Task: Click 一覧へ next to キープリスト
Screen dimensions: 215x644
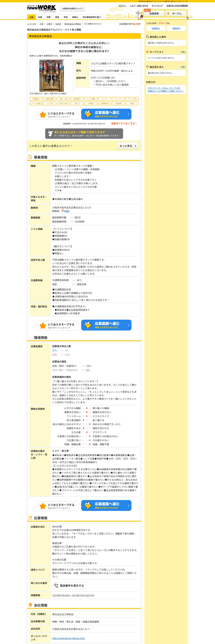Action: click(183, 52)
